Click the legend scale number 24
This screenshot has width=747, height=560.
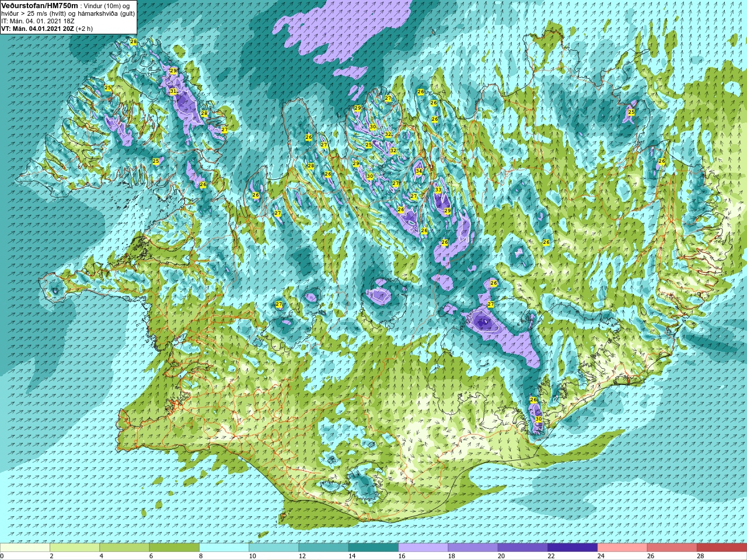coord(601,556)
